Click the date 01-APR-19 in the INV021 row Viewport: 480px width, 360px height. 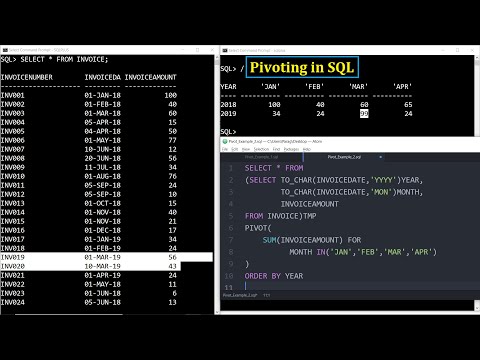(x=102, y=275)
